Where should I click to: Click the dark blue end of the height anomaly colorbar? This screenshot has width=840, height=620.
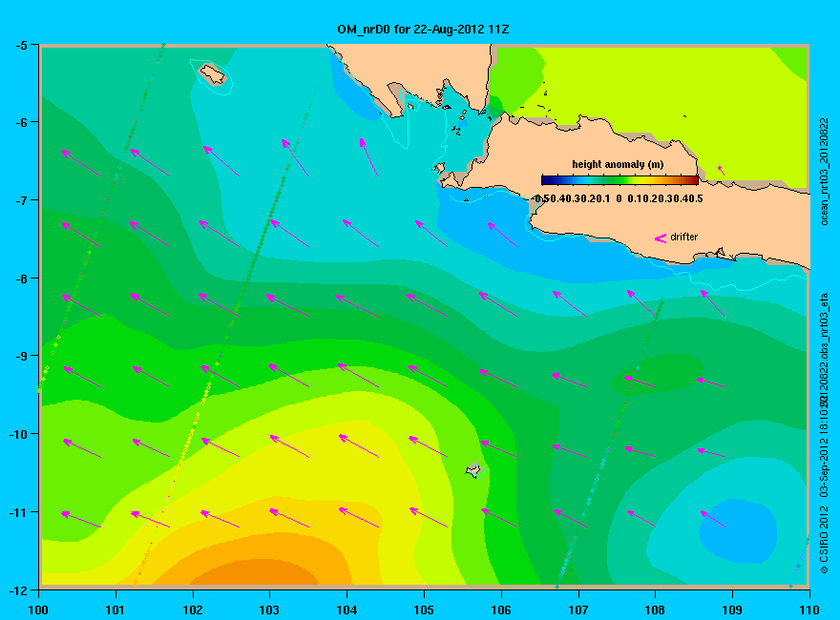(546, 180)
